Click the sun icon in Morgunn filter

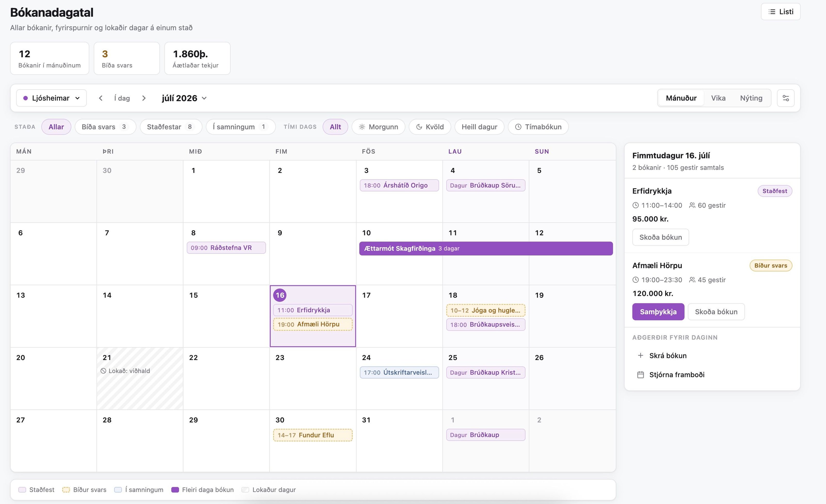point(362,127)
